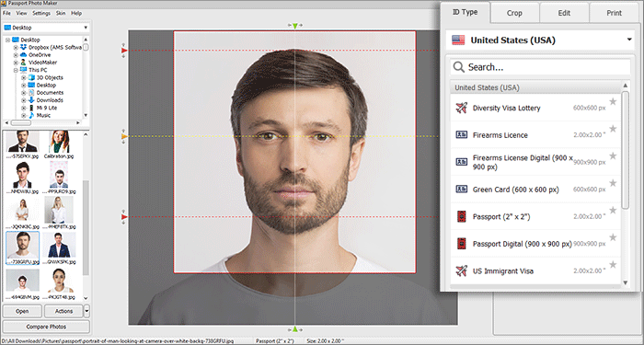Viewport: 644px width, 345px height.
Task: Click the VideoMaker user icon
Action: 23,63
